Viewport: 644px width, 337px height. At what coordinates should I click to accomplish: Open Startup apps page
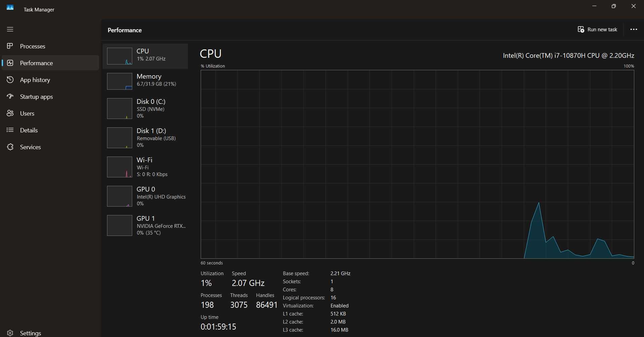[x=50, y=96]
